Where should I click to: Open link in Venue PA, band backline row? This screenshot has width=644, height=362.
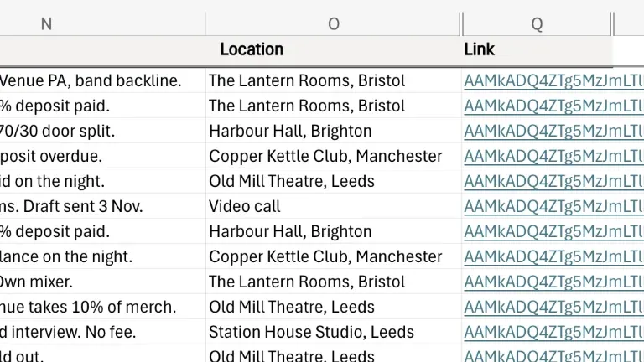point(553,80)
